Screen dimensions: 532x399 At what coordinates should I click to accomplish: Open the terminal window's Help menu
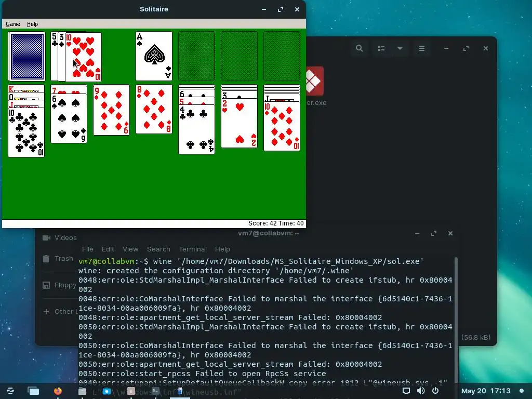222,249
